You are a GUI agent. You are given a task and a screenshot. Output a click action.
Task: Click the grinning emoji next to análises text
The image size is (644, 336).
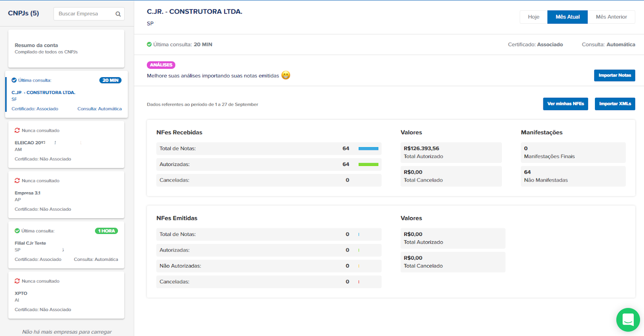click(286, 75)
